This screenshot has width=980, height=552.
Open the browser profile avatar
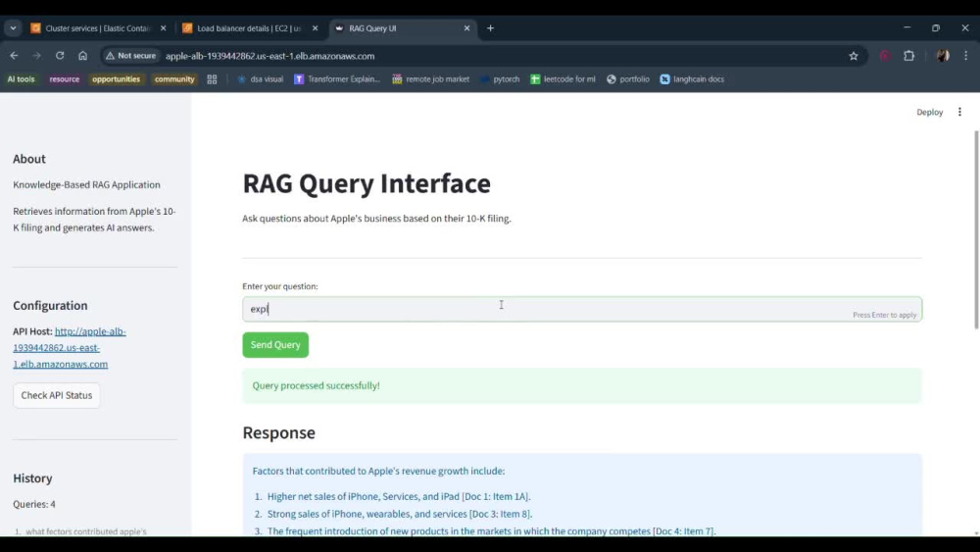943,56
